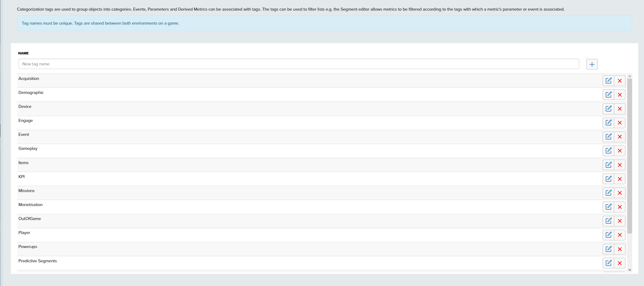Image resolution: width=644 pixels, height=286 pixels.
Task: Click the NAME column header label
Action: (x=23, y=53)
